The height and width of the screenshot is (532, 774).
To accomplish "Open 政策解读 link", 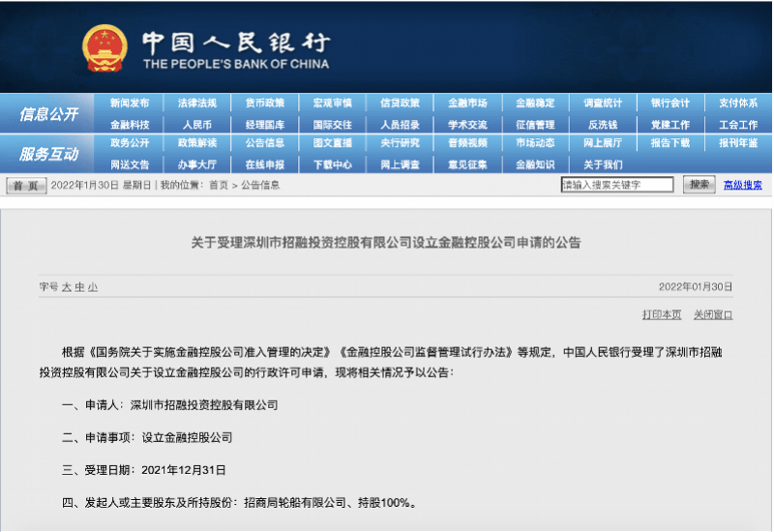I will point(197,143).
